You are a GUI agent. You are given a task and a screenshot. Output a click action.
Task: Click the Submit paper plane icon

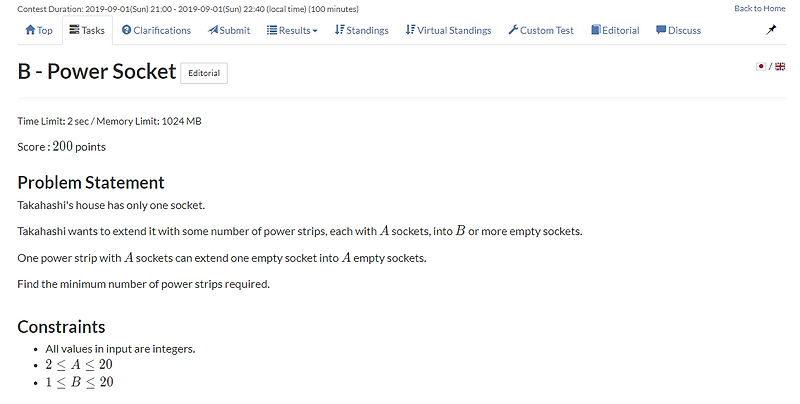pos(213,30)
